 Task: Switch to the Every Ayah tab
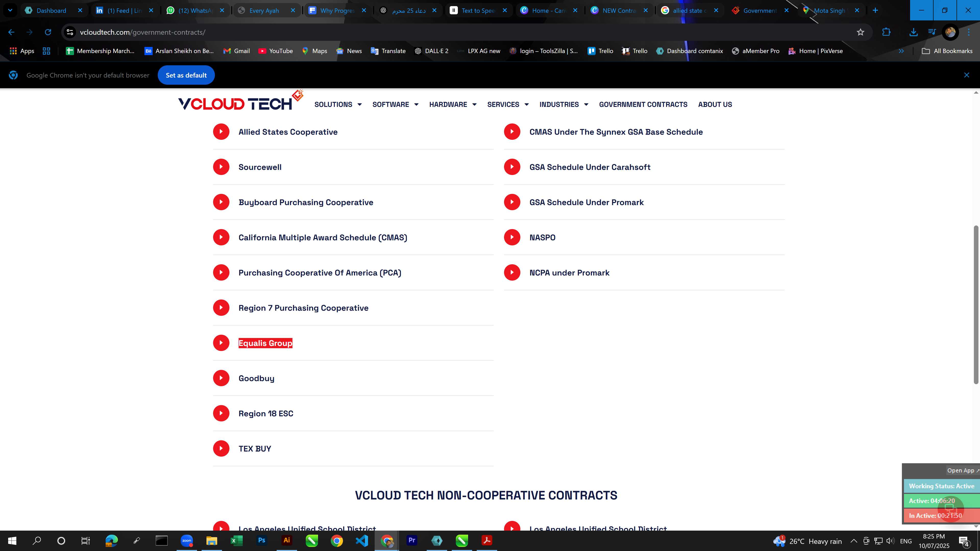point(266,10)
